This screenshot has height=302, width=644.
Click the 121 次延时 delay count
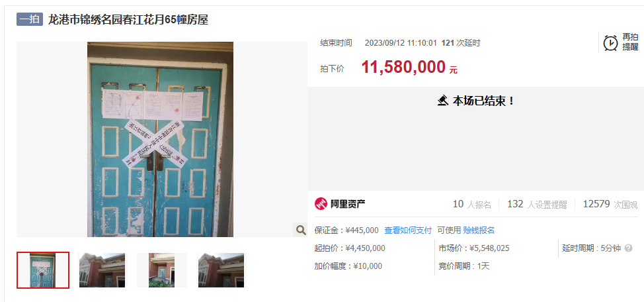tap(461, 43)
